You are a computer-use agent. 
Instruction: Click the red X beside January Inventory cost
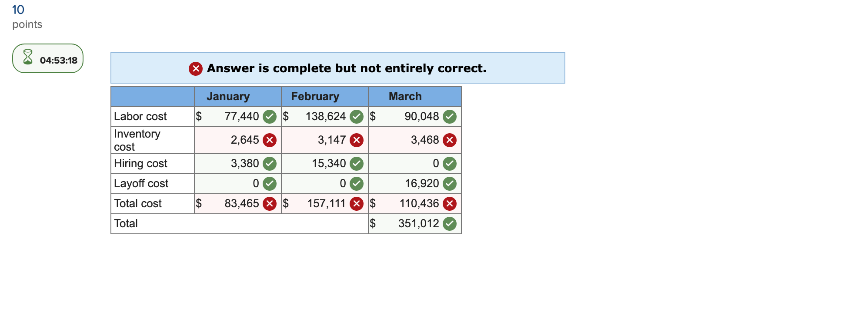point(270,140)
